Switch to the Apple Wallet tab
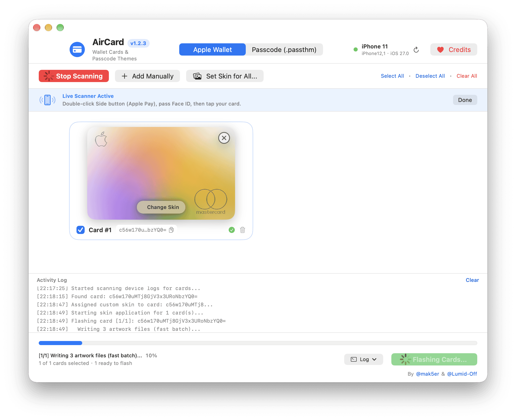This screenshot has height=420, width=516. [212, 49]
